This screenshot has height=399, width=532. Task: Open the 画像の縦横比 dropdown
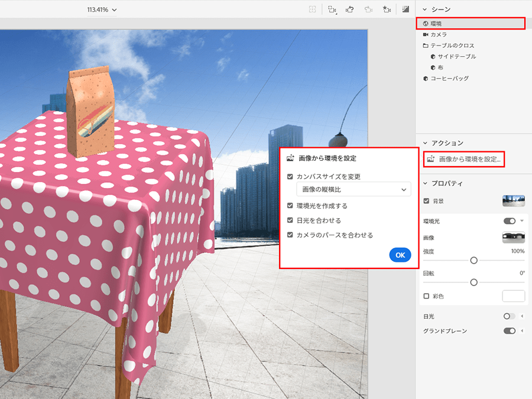point(353,189)
